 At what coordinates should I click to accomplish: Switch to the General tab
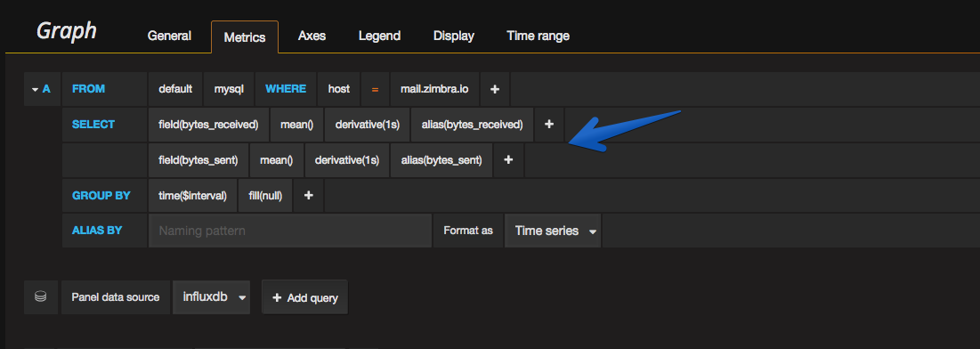click(169, 37)
